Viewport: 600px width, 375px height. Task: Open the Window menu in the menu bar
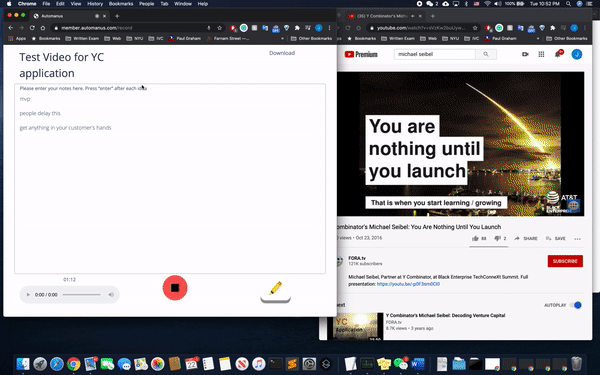pyautogui.click(x=183, y=4)
